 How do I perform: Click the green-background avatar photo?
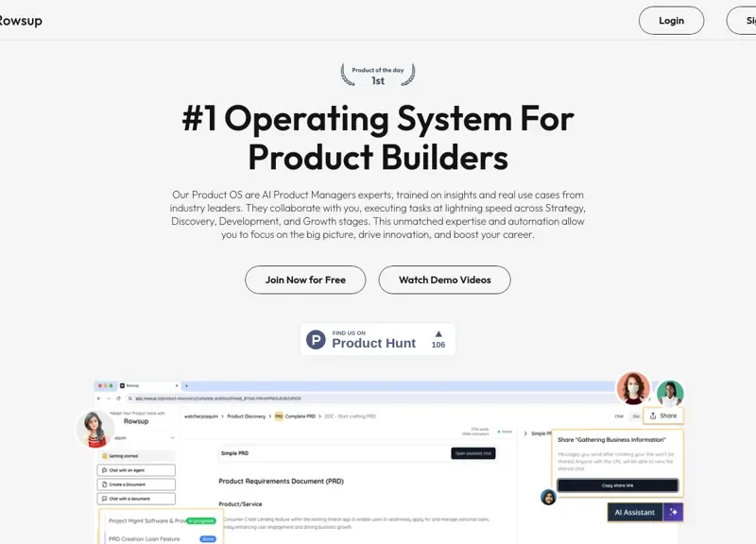click(670, 393)
